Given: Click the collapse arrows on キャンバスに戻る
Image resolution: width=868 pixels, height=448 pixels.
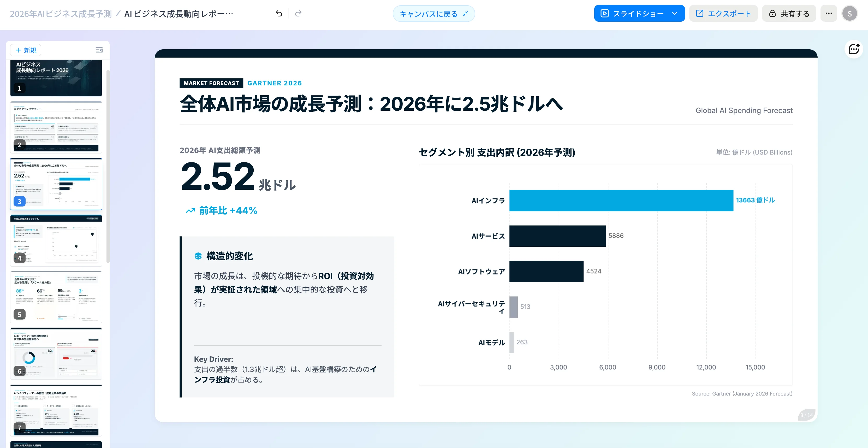Looking at the screenshot, I should point(465,14).
